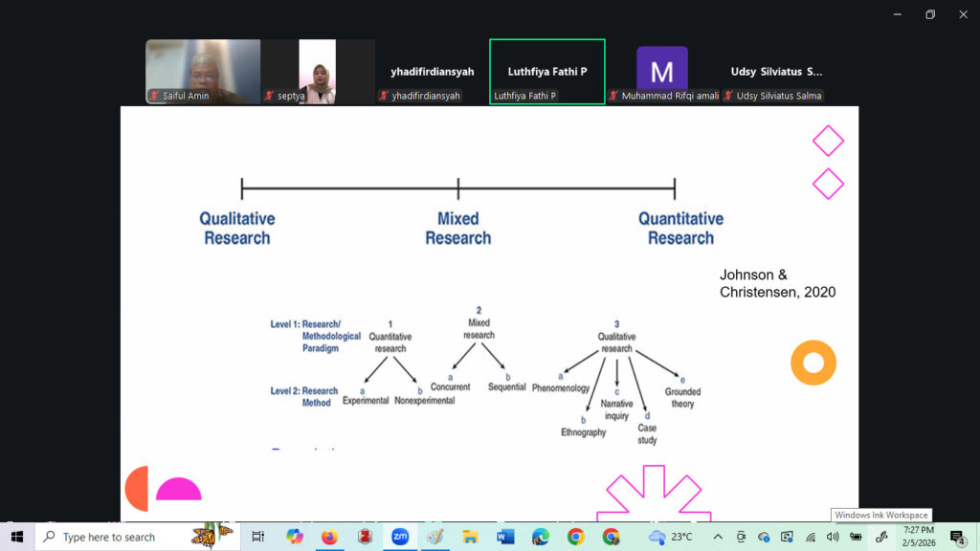Select Luthfiya Fathi P's participant tile

pyautogui.click(x=546, y=71)
